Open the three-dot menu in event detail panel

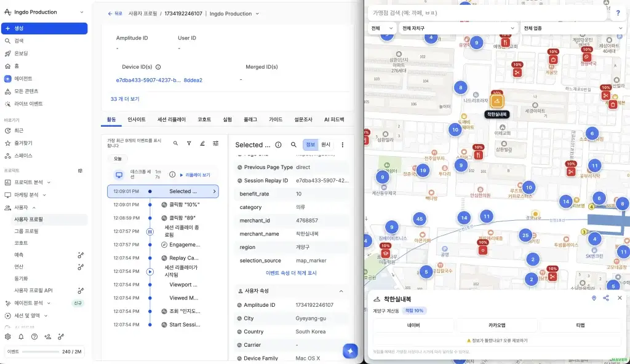point(342,144)
